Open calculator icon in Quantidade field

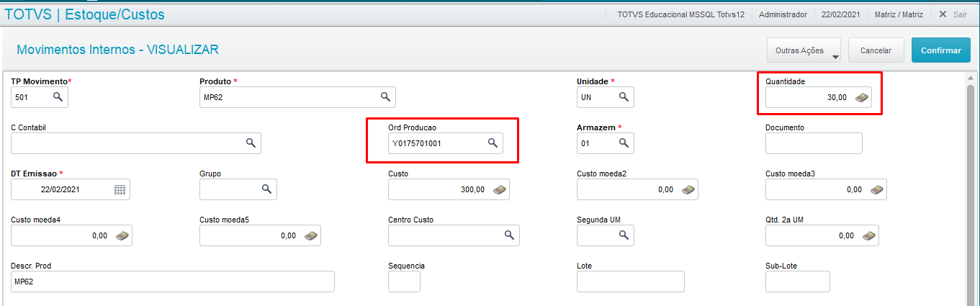point(862,97)
